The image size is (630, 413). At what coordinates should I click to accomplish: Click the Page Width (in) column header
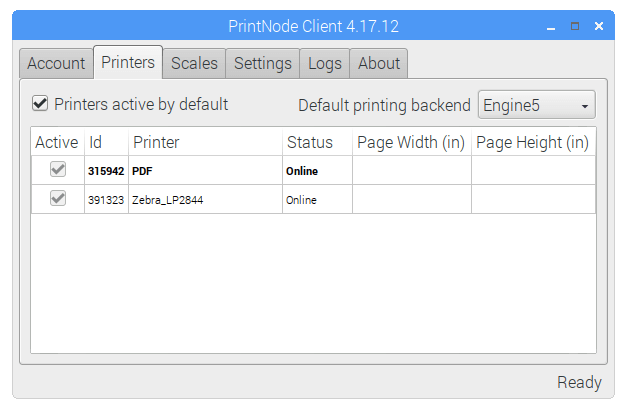pos(412,142)
